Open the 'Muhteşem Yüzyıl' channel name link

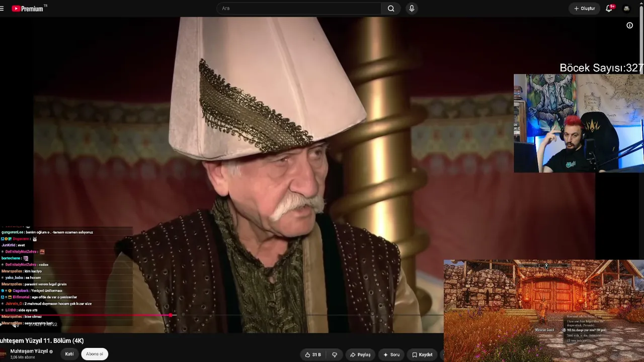click(x=29, y=351)
